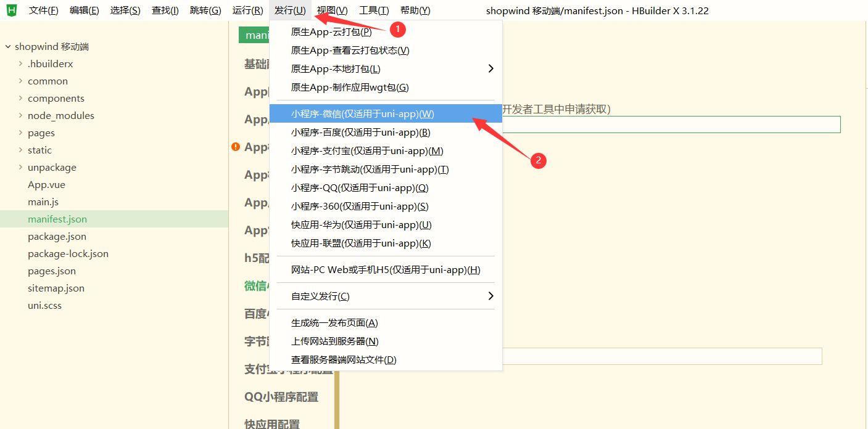Click the lower empty input field
Screen dimensions: 868x429
tap(662, 356)
